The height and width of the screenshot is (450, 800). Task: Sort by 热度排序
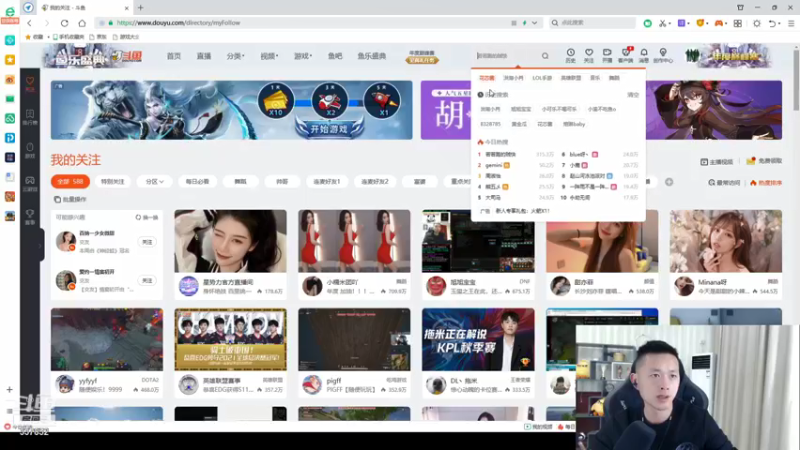(x=766, y=183)
